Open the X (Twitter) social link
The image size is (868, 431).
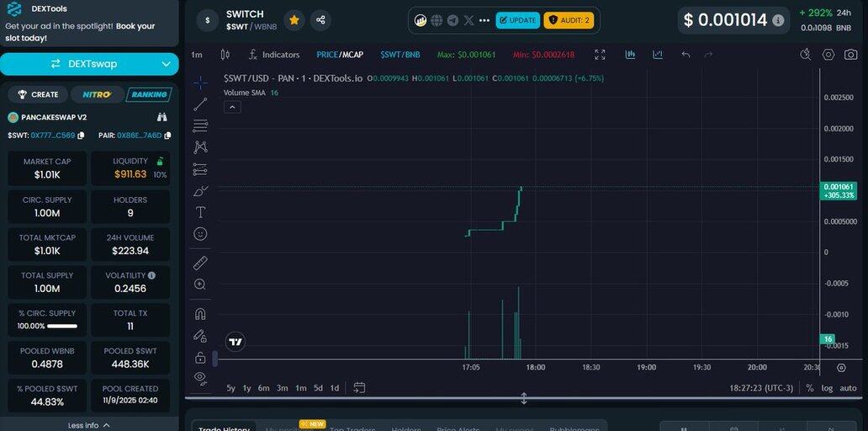[469, 20]
